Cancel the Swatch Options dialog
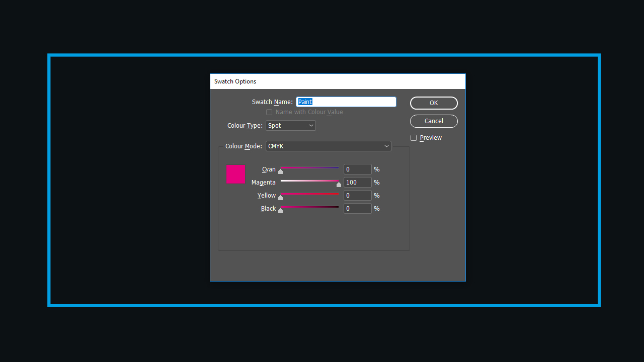This screenshot has height=362, width=644. [434, 121]
